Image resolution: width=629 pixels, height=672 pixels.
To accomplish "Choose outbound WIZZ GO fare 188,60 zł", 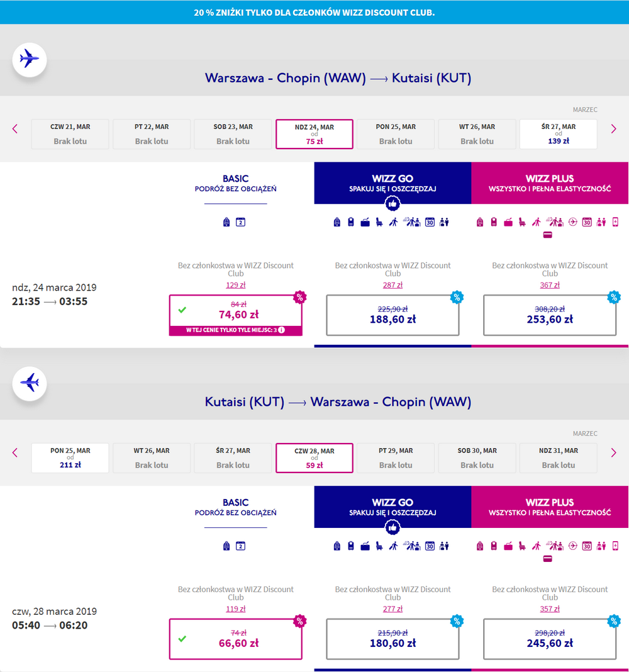I will point(392,315).
